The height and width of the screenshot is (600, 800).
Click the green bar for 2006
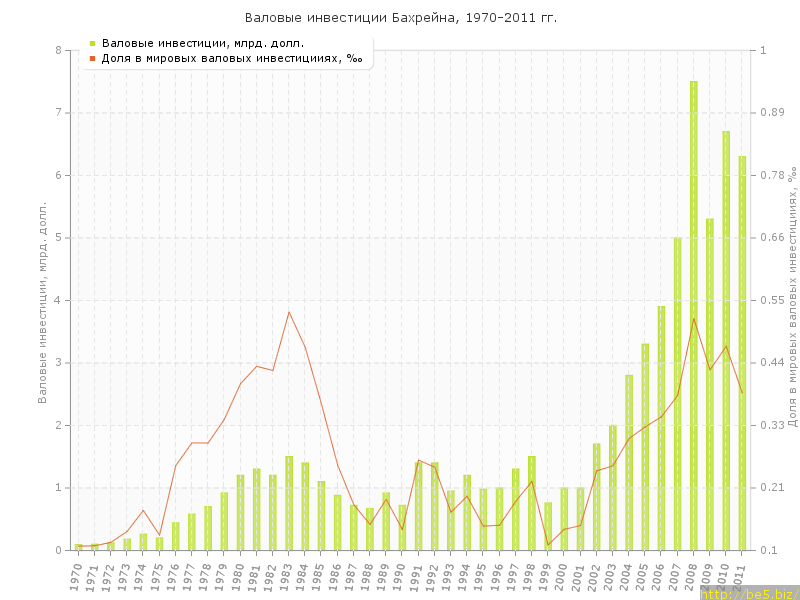pyautogui.click(x=661, y=428)
